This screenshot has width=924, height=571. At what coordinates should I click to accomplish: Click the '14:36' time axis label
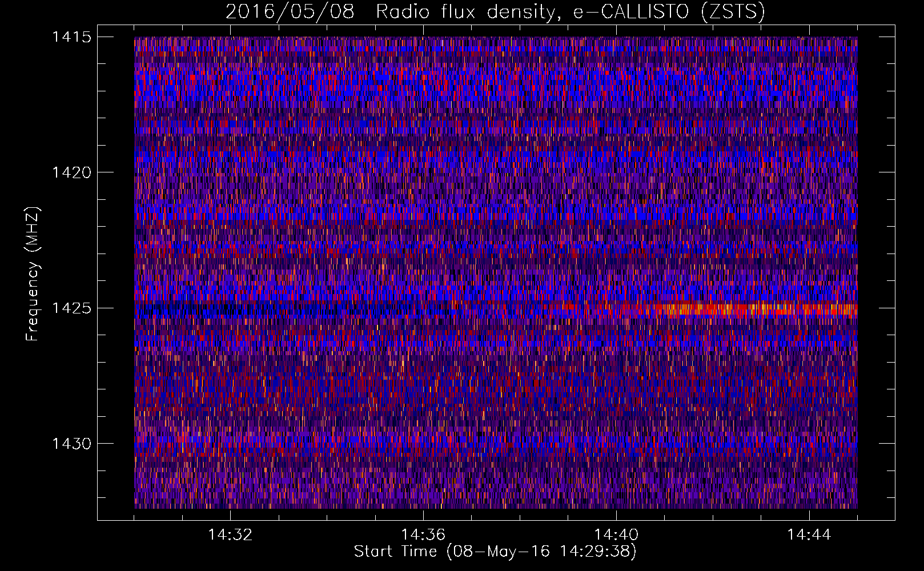click(423, 535)
